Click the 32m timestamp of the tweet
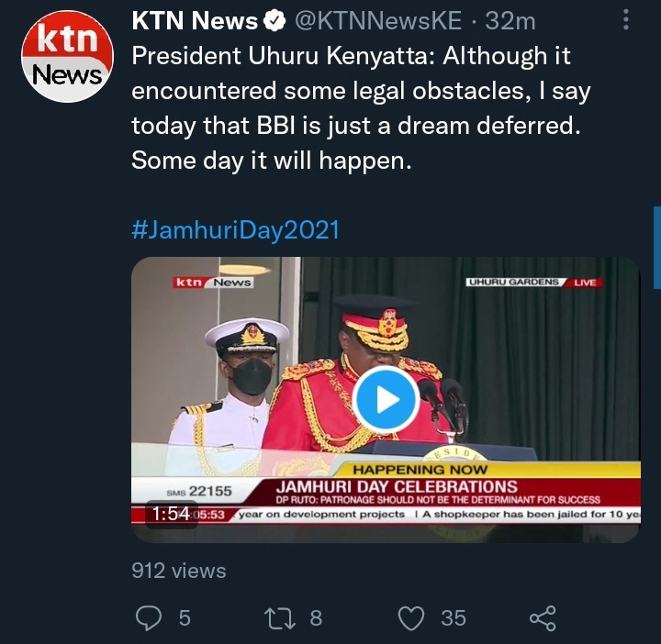 [x=510, y=20]
